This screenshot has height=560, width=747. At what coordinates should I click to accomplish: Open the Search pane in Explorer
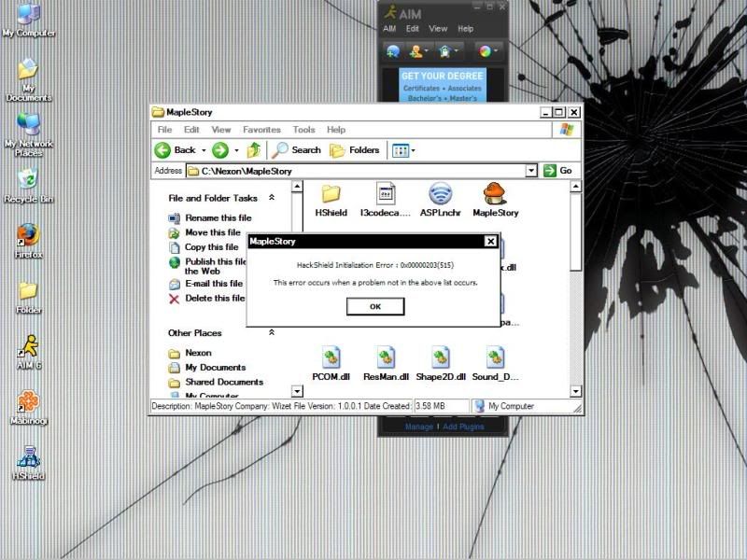click(x=296, y=150)
